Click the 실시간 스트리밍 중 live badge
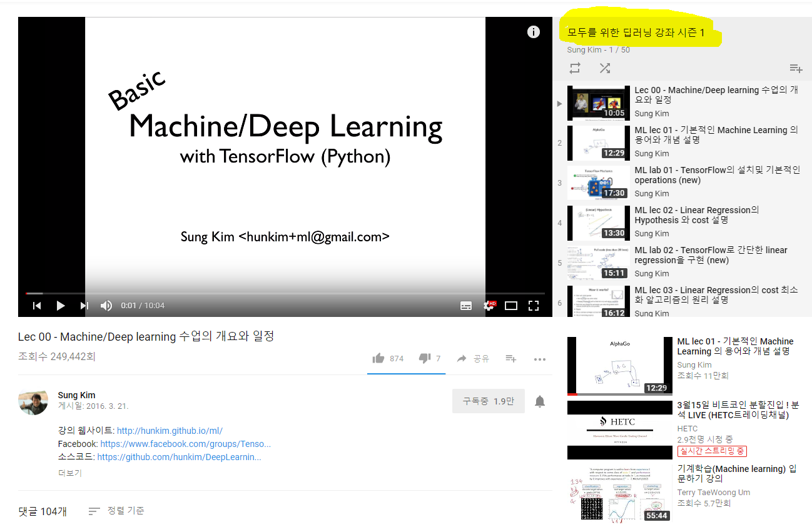This screenshot has height=527, width=812. (712, 451)
